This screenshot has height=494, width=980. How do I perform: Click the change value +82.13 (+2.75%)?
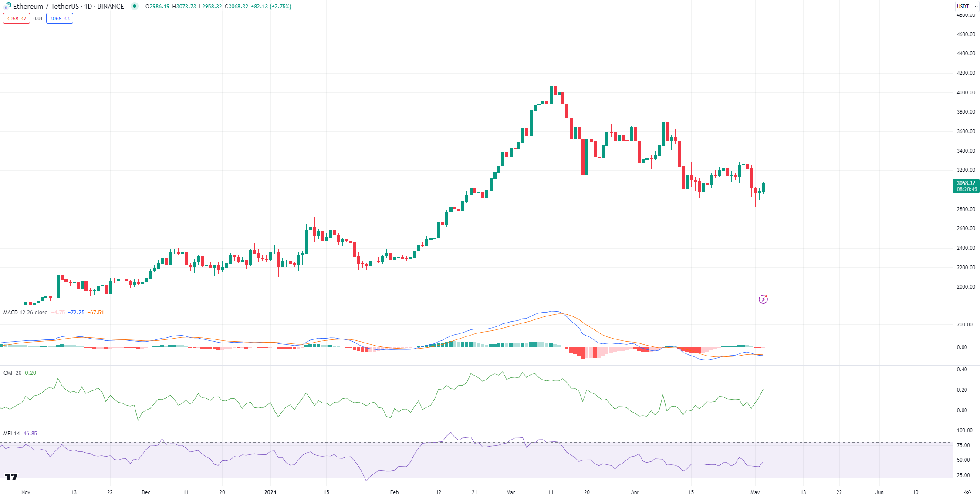tap(271, 6)
